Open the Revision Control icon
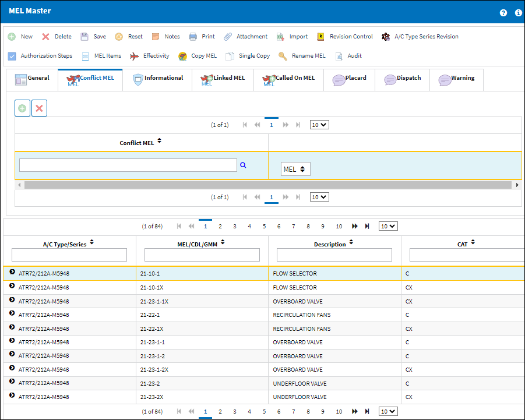The image size is (525, 420). pos(320,37)
